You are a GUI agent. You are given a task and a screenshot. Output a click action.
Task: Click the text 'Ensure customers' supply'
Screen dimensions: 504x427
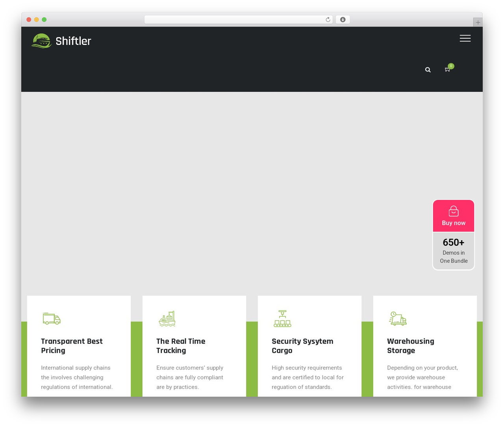point(190,368)
